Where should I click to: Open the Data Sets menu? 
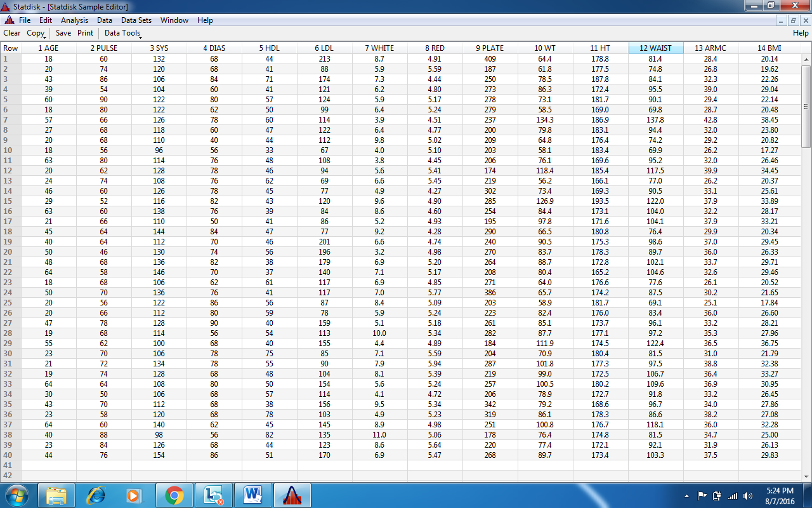(136, 20)
